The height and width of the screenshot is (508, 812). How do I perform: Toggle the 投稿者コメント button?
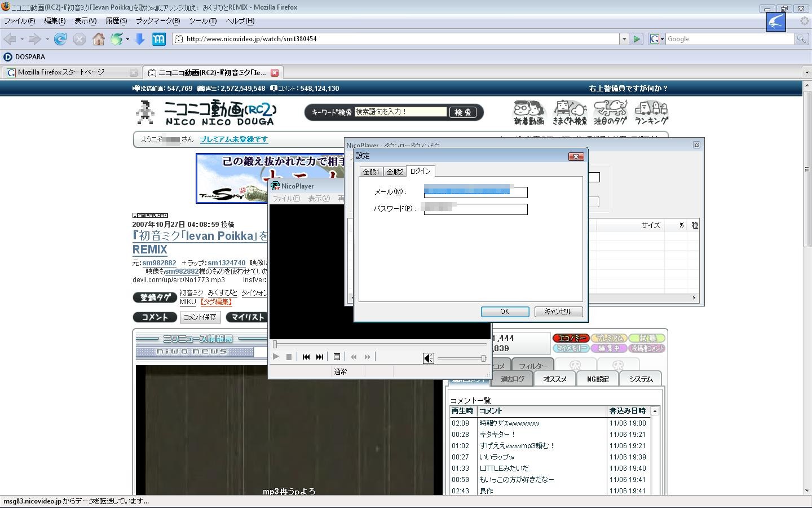(647, 348)
